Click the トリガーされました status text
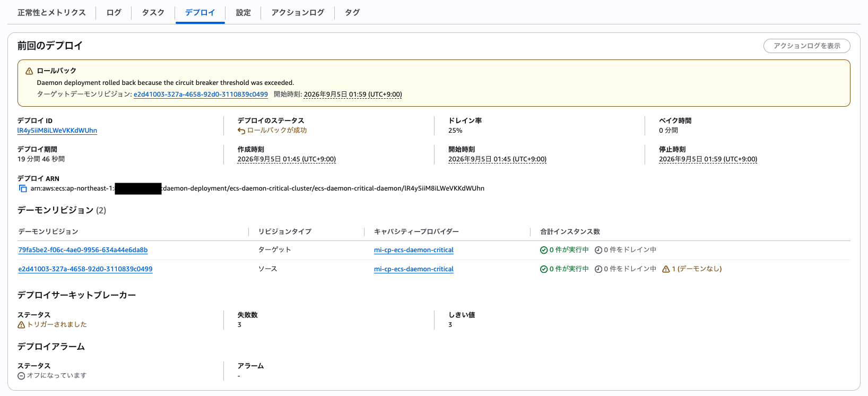 [x=57, y=325]
